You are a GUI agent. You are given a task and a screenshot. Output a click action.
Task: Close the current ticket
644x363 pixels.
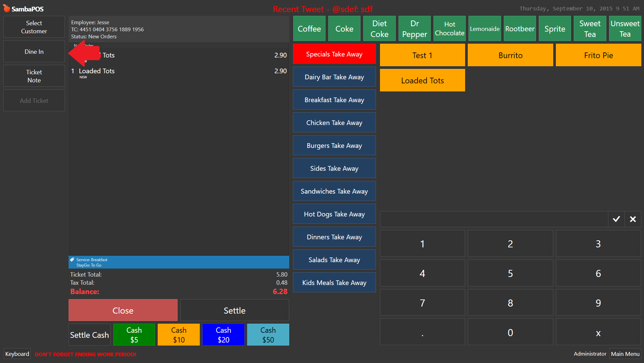click(123, 310)
